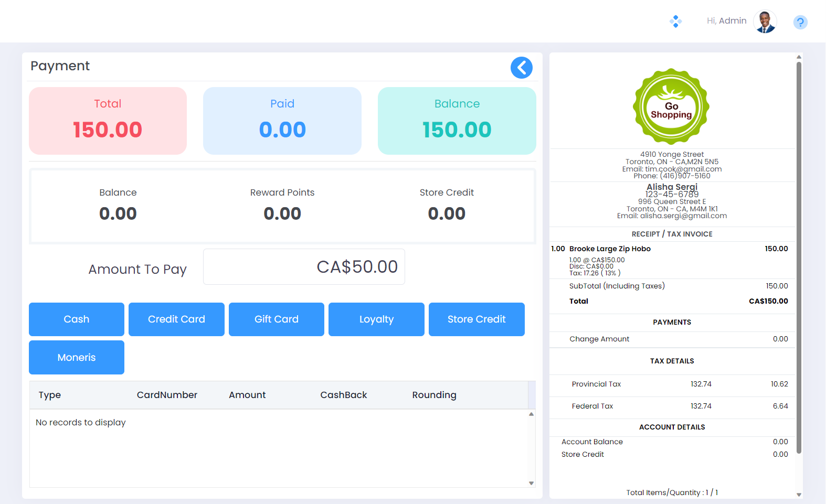Click receipt panel scroll down arrow
This screenshot has height=504, width=826.
click(x=799, y=495)
